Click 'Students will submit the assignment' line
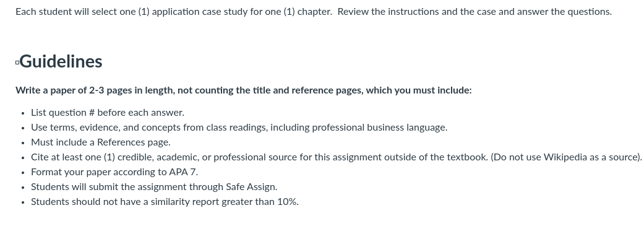 click(154, 186)
